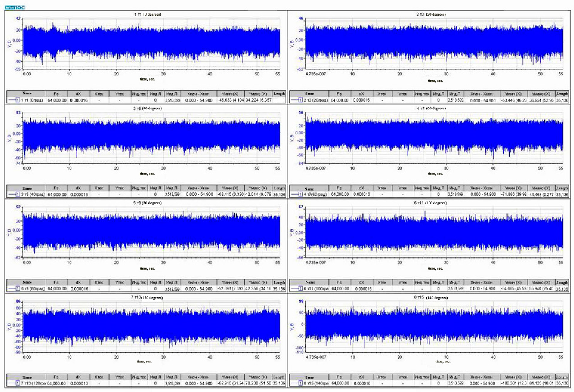Image resolution: width=574 pixels, height=392 pixels.
Task: Click the '7 т13 (120 degrees)' plot title
Action: [x=147, y=297]
